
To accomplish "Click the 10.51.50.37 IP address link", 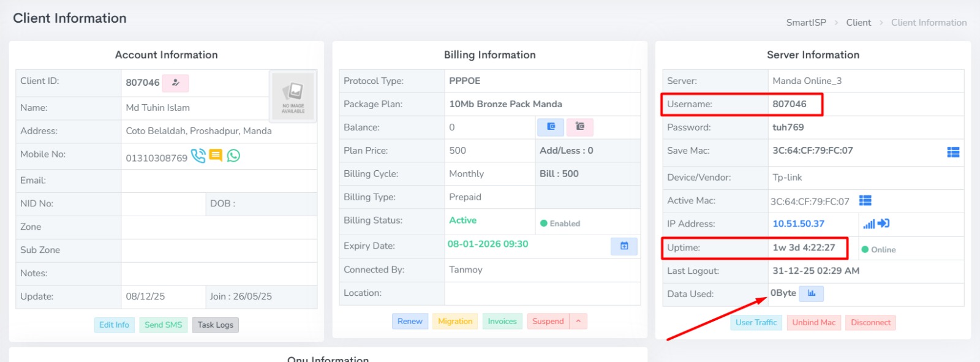I will (798, 224).
